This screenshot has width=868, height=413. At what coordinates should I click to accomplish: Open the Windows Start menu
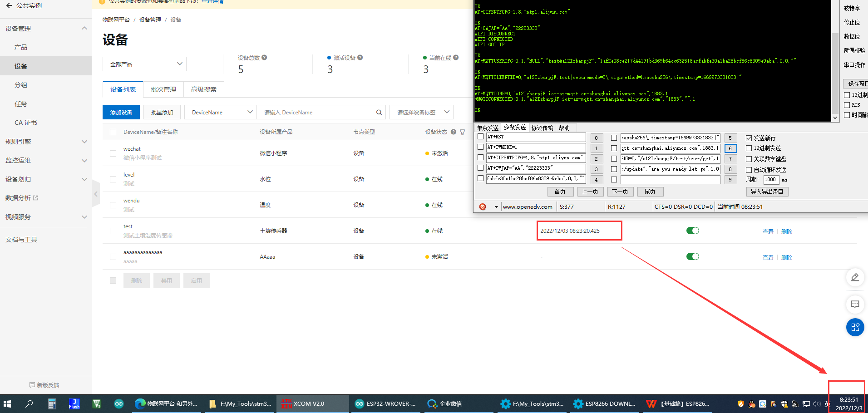[7, 403]
